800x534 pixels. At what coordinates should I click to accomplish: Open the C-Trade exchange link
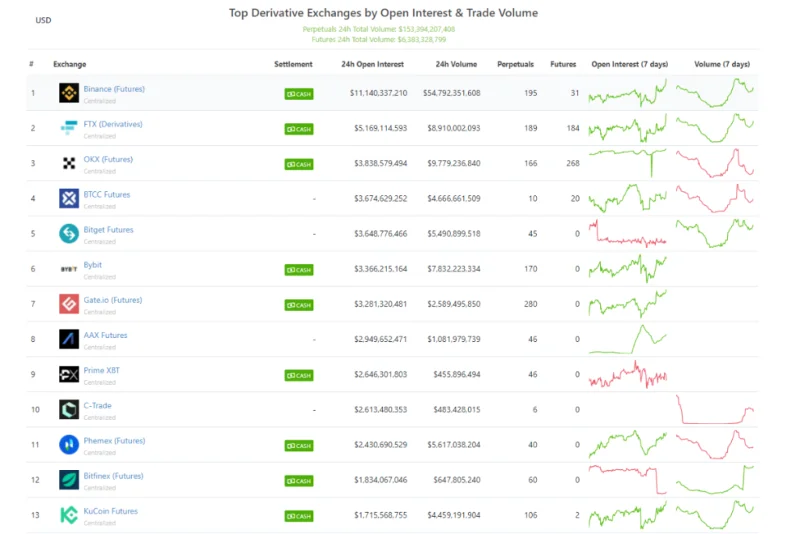pos(97,405)
